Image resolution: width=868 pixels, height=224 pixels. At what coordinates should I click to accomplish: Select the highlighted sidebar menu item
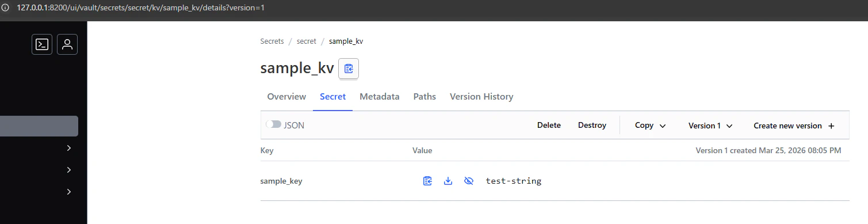(x=39, y=126)
